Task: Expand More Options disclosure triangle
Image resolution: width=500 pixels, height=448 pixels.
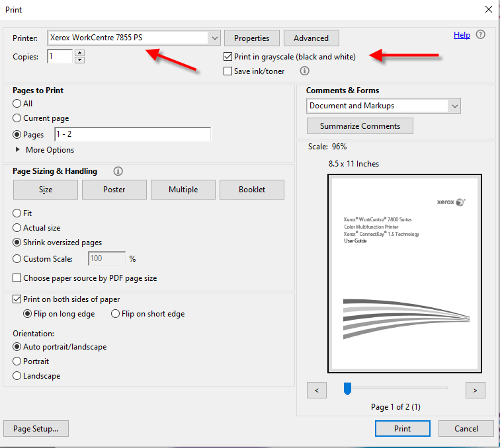Action: coord(18,149)
